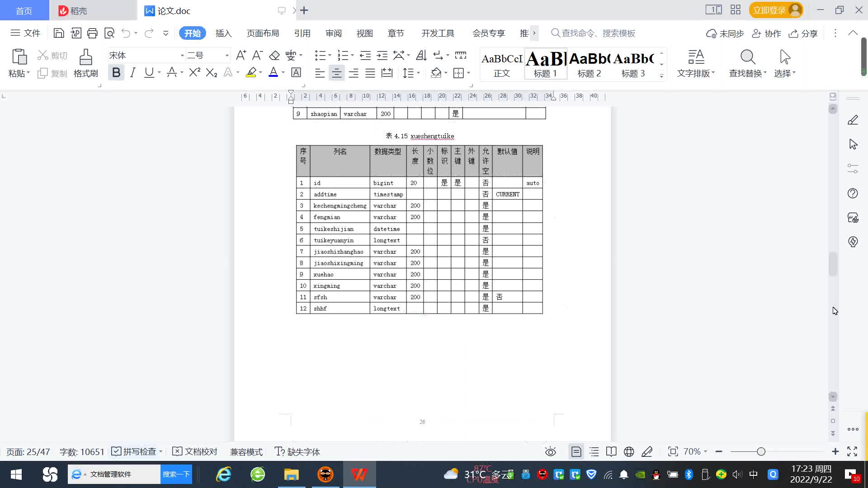Click the Undo arrow icon
This screenshot has height=488, width=868.
[126, 33]
